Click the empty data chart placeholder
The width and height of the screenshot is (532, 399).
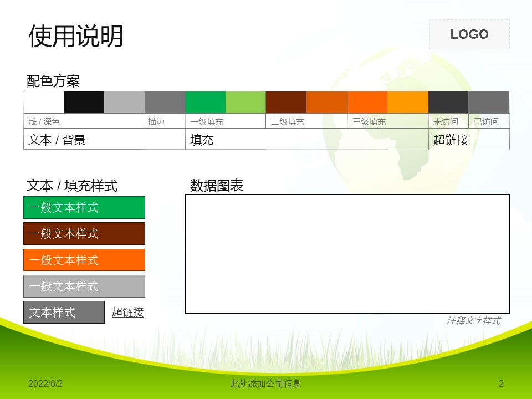point(347,253)
